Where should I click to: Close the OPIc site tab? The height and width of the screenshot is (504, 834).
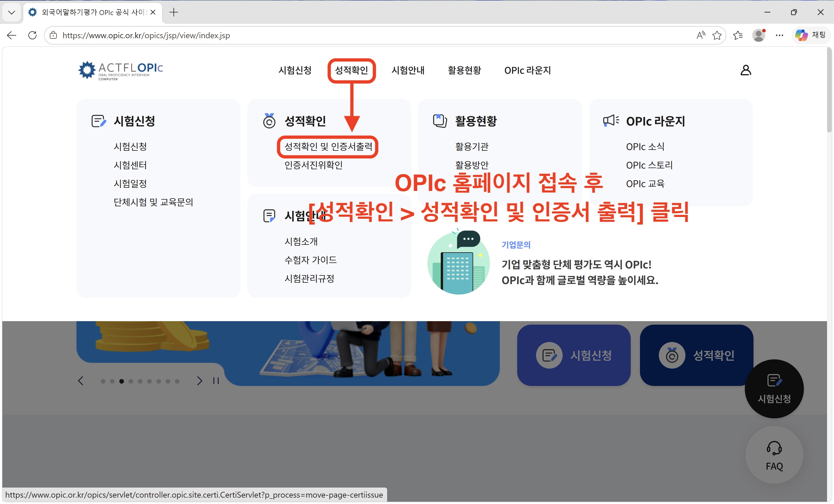(153, 12)
